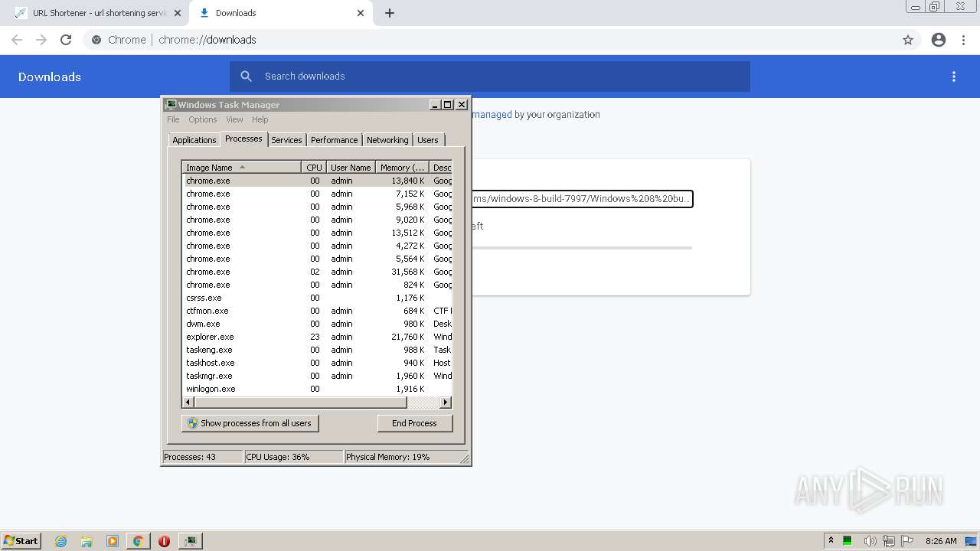
Task: Select chrome.exe row using 31,568 K
Action: tap(317, 272)
